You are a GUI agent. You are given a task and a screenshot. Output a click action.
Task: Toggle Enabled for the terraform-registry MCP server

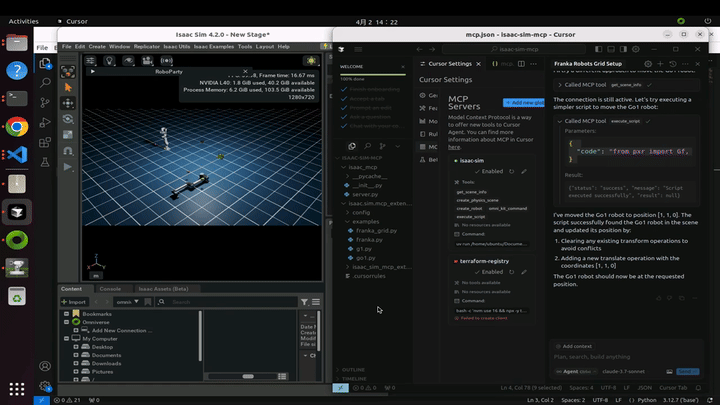pyautogui.click(x=489, y=272)
